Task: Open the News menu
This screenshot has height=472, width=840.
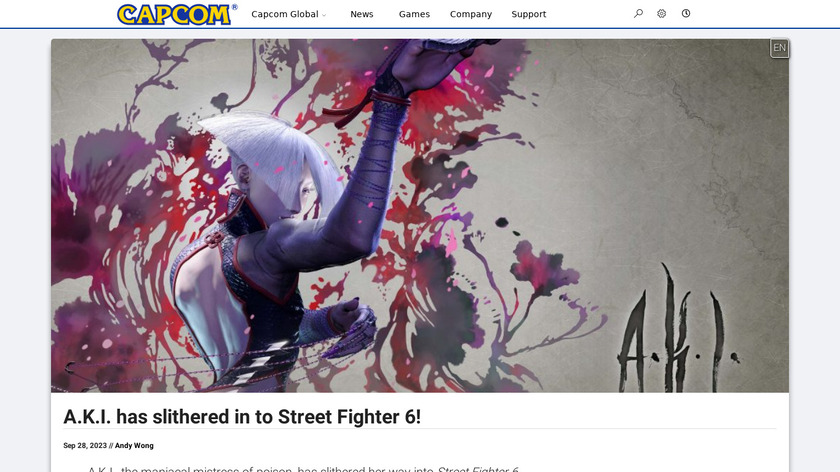Action: 362,14
